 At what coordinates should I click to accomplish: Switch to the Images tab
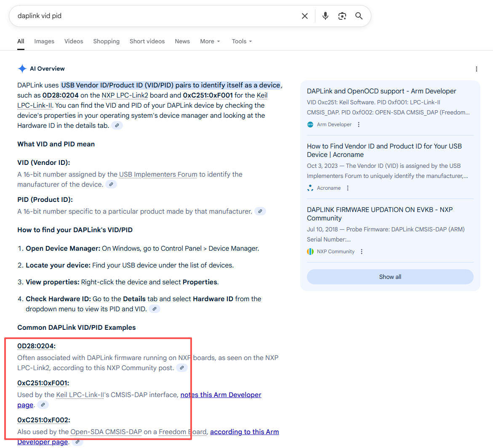click(x=44, y=41)
